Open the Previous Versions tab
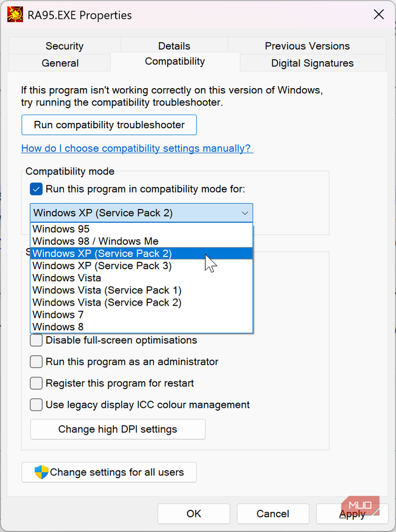Image resolution: width=396 pixels, height=532 pixels. coord(307,46)
